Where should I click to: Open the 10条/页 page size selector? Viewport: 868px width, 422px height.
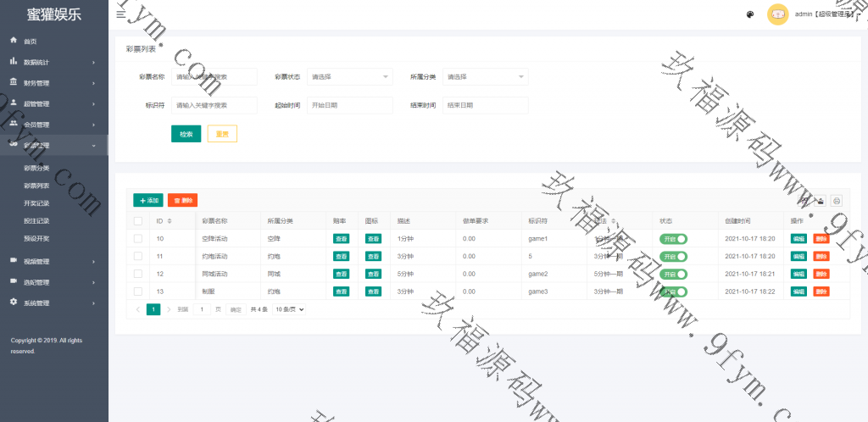tap(289, 310)
